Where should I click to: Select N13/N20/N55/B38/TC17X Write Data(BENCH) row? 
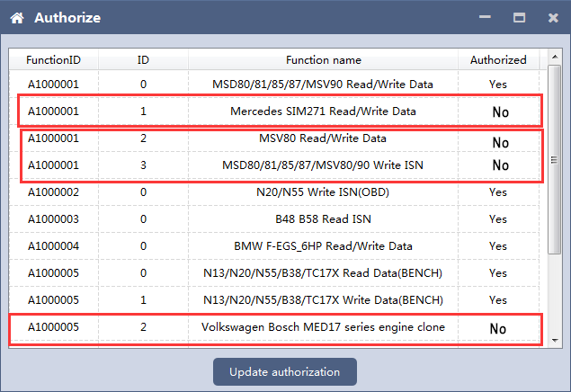274,300
